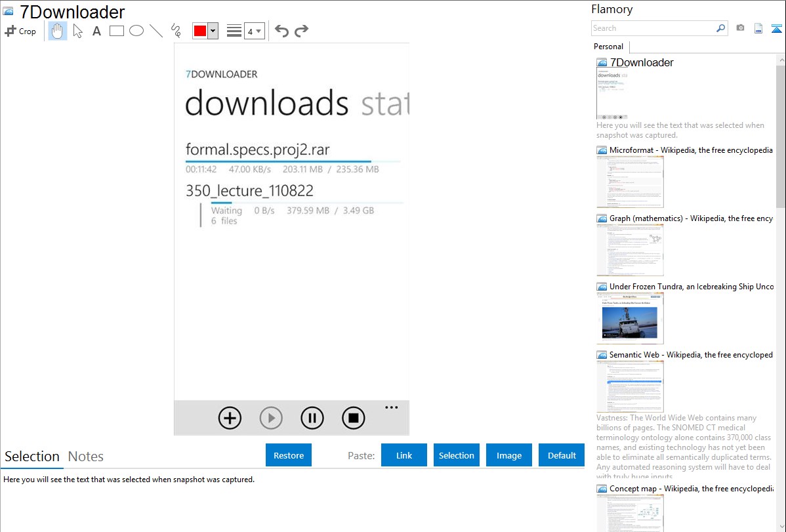This screenshot has width=786, height=532.
Task: Click the stop button in the snapshot
Action: [354, 418]
